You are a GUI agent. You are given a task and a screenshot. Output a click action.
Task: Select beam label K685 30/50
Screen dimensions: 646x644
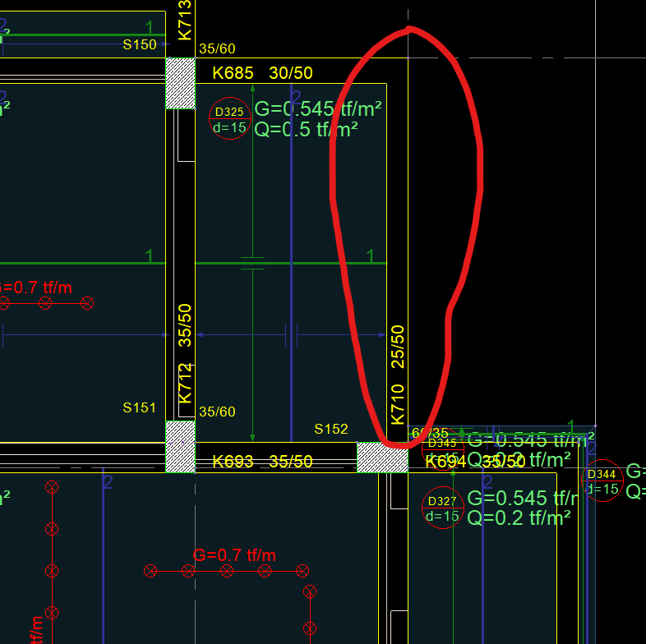coord(262,73)
